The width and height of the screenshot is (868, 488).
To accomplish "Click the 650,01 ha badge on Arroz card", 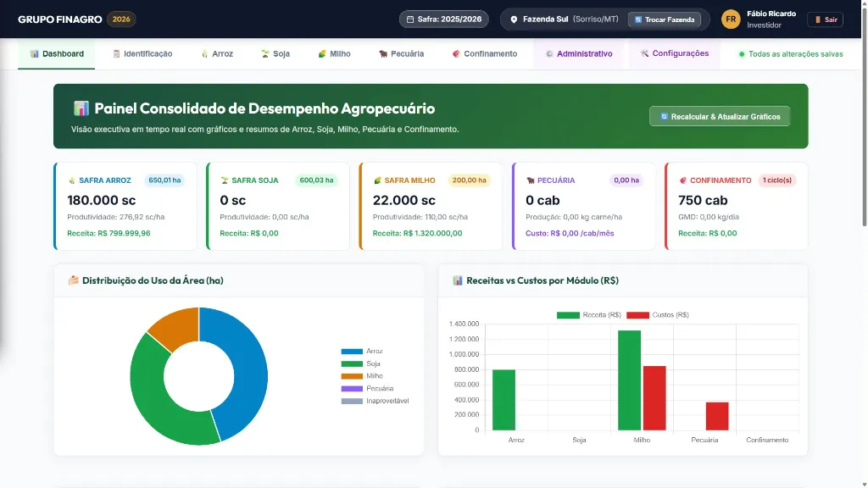I will coord(164,180).
